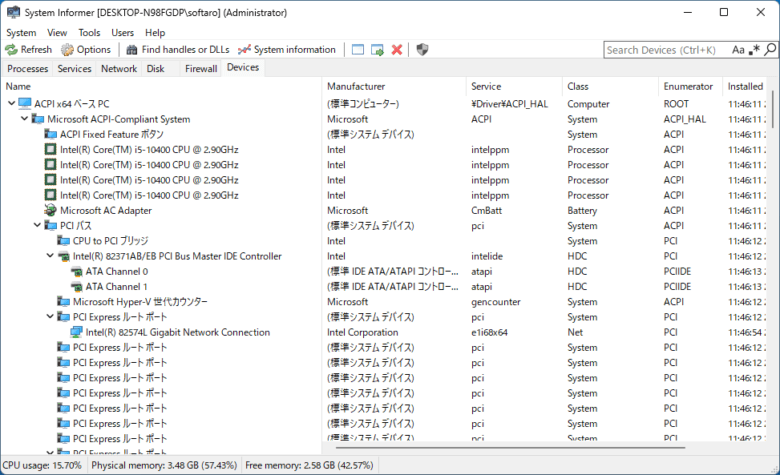The height and width of the screenshot is (475, 780).
Task: Click the ¥Driver¥ACPI_HAL service cell
Action: 509,104
